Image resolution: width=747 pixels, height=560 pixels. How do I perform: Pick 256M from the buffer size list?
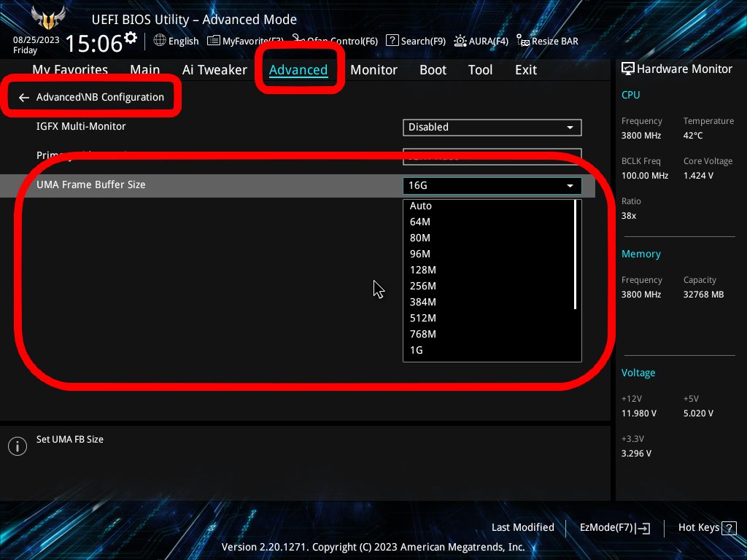(x=422, y=286)
